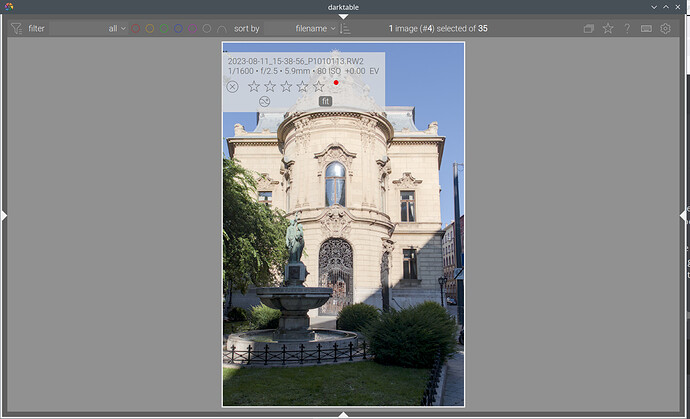Reject image with the circled X icon
Screen dimensions: 690x419
pos(233,87)
